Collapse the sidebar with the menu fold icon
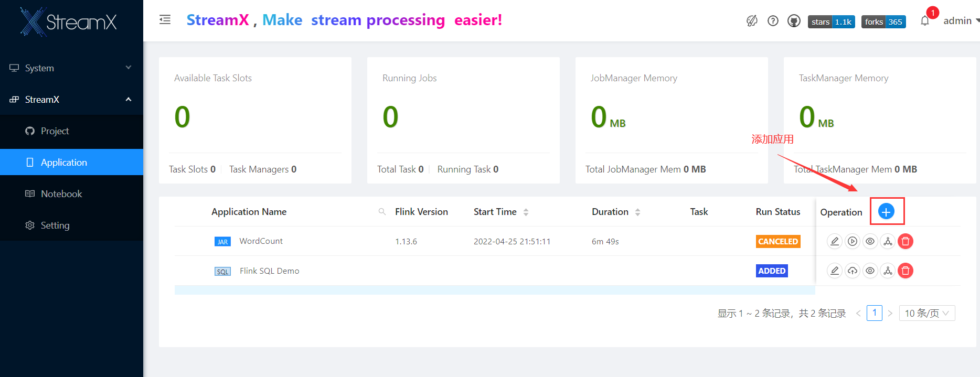980x377 pixels. (165, 20)
